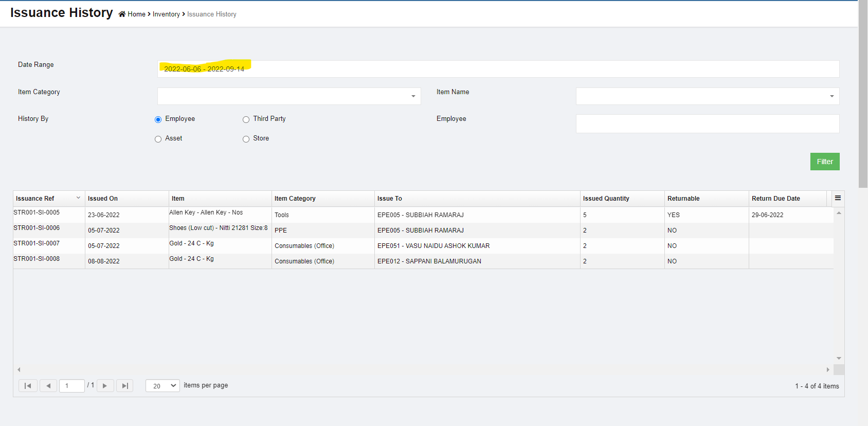Image resolution: width=868 pixels, height=426 pixels.
Task: Sort by Issued Quantity column header
Action: tap(606, 199)
